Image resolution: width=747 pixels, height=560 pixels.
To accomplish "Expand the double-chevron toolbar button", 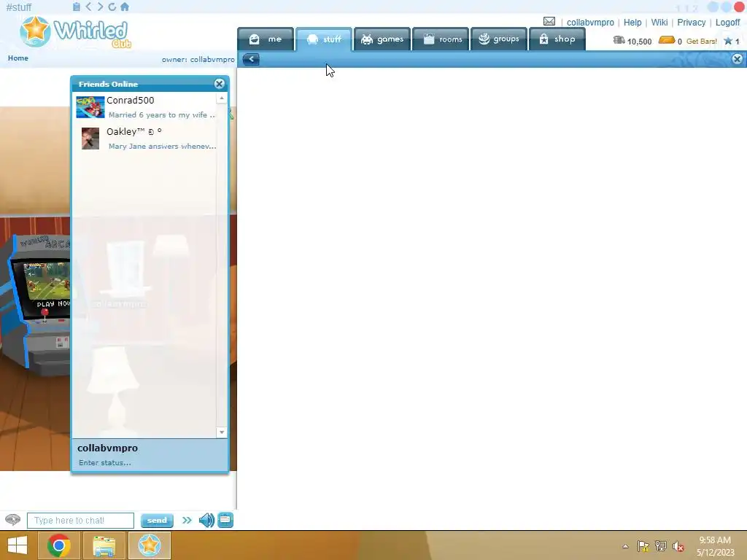I will point(187,520).
